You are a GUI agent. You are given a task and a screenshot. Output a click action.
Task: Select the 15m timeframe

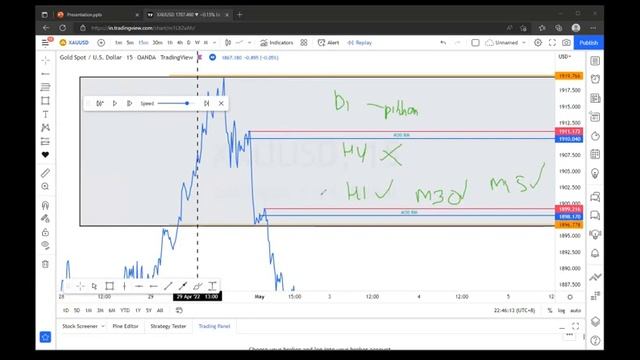coord(143,42)
